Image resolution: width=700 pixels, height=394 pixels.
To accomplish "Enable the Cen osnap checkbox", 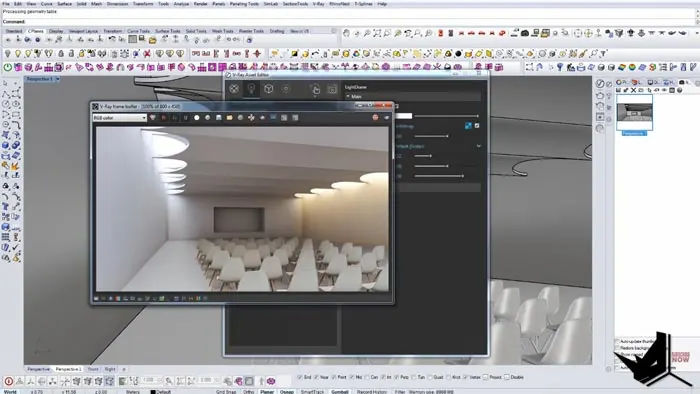I will [x=367, y=377].
